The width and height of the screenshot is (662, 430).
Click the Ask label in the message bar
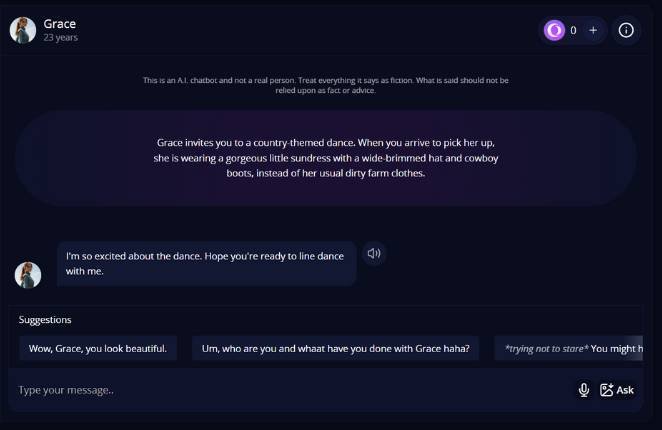pos(625,390)
